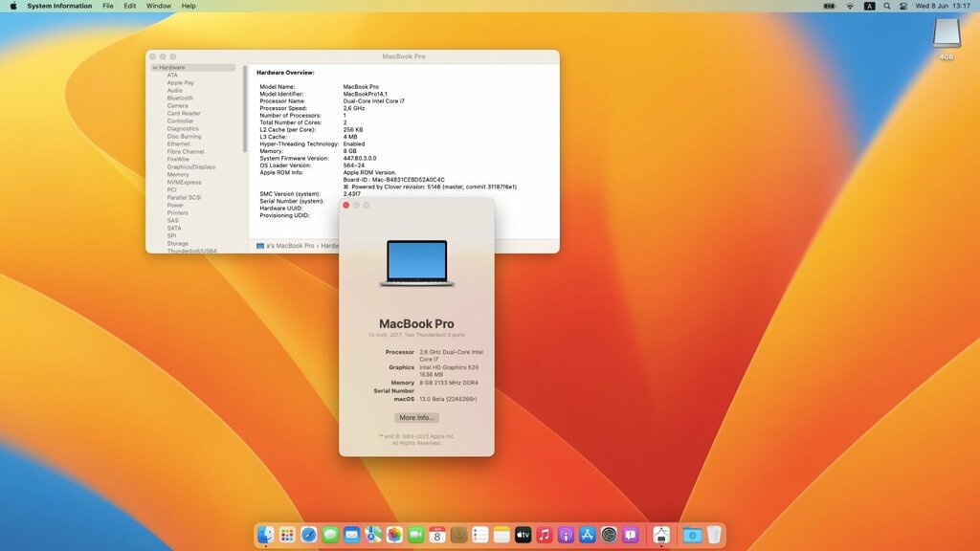Open the App Store dock icon
This screenshot has width=980, height=551.
click(x=588, y=535)
